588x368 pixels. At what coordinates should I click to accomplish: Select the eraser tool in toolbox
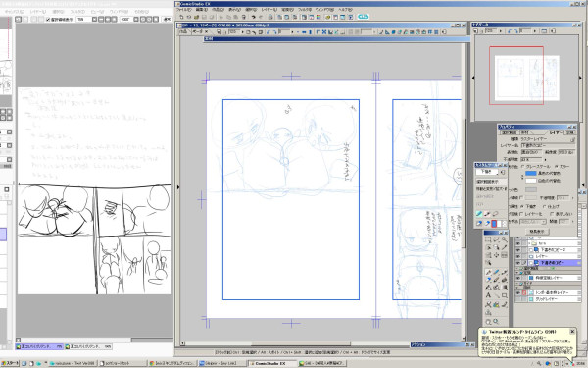pyautogui.click(x=489, y=280)
